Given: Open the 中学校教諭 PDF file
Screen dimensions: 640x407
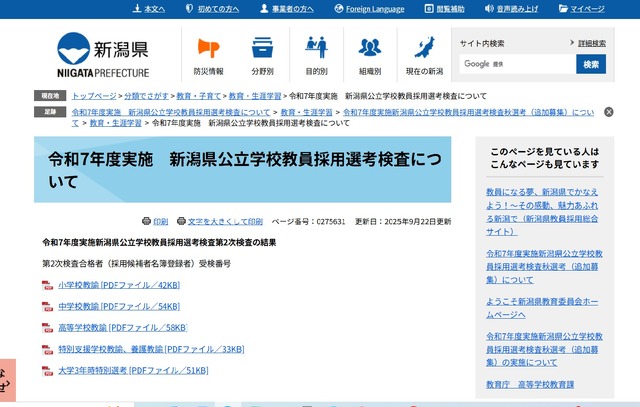Looking at the screenshot, I should pos(119,306).
